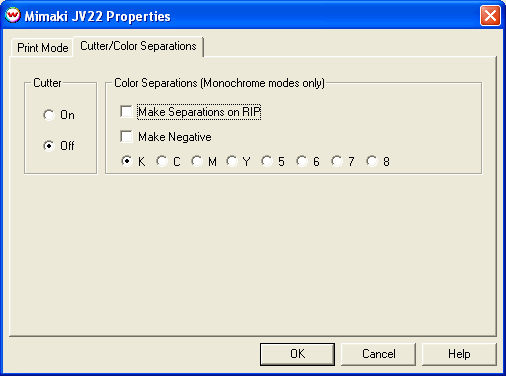Screen dimensions: 506x376
Task: Pick separation channel 8
Action: [x=372, y=161]
